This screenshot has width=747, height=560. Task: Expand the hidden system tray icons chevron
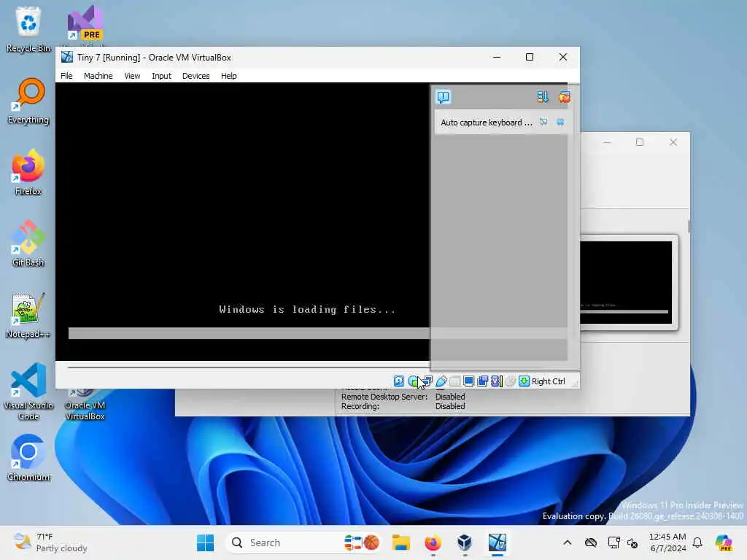coord(567,542)
